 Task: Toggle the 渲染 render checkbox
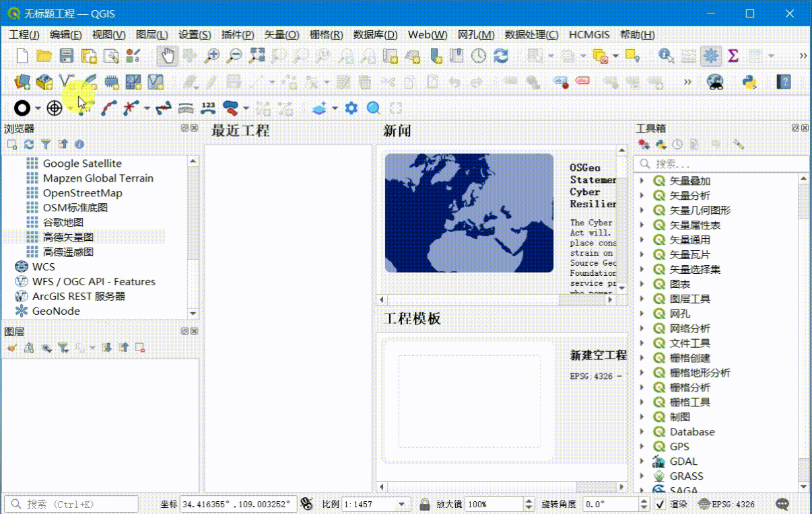tap(661, 504)
